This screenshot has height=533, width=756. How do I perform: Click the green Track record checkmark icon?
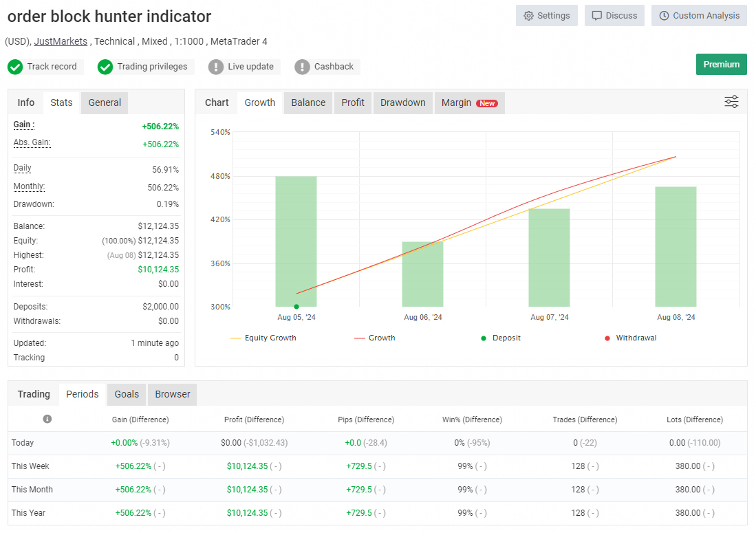coord(15,67)
